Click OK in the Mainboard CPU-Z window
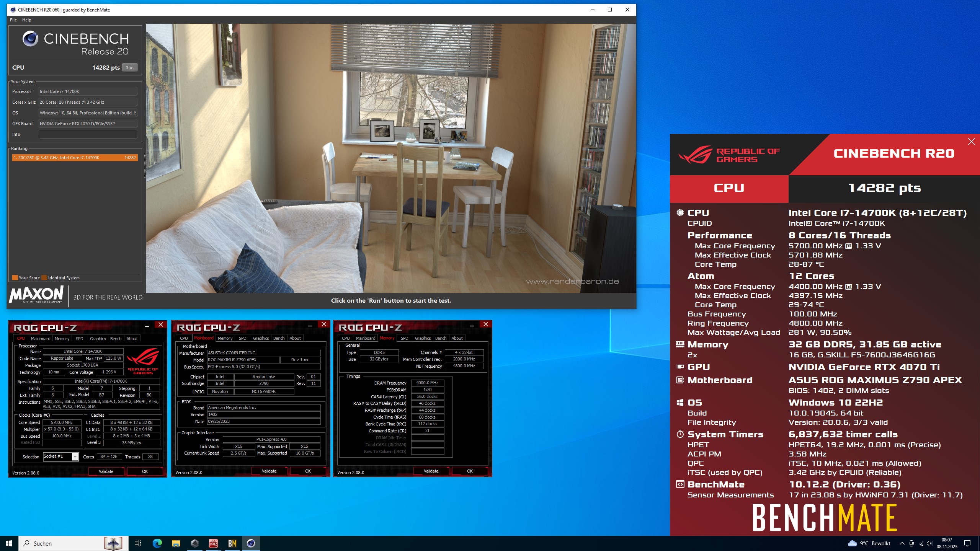Screen dimensions: 980x551 [308, 471]
